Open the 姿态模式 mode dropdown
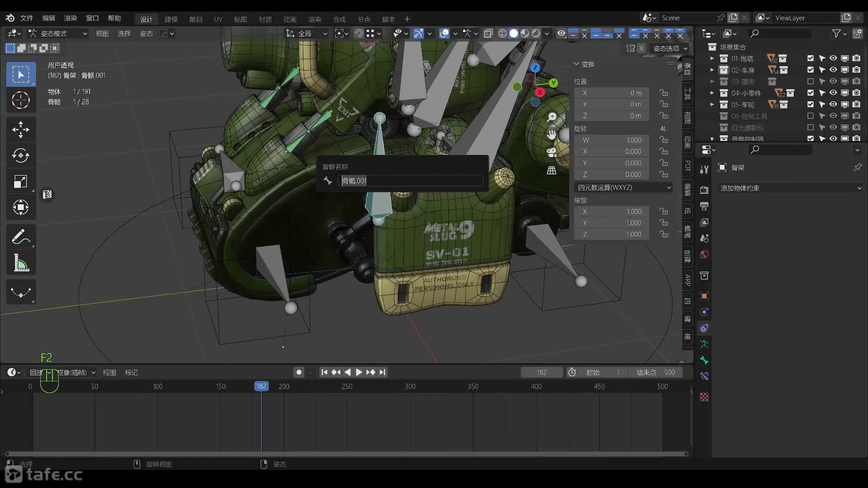868x488 pixels. coord(58,33)
